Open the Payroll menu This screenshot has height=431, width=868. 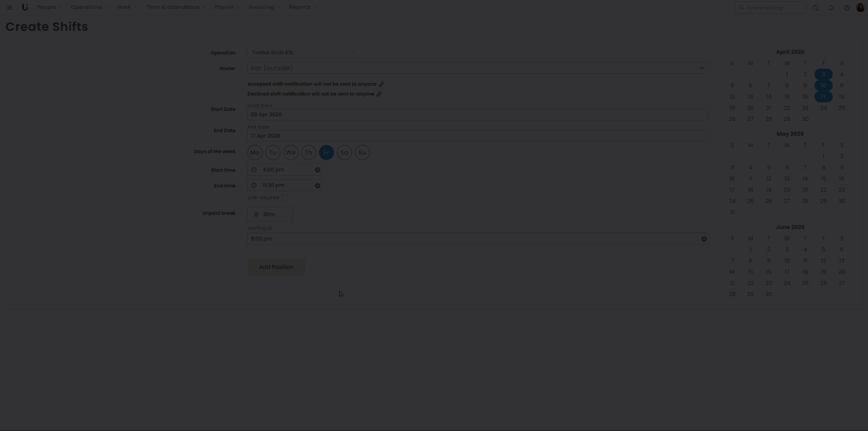click(x=227, y=7)
